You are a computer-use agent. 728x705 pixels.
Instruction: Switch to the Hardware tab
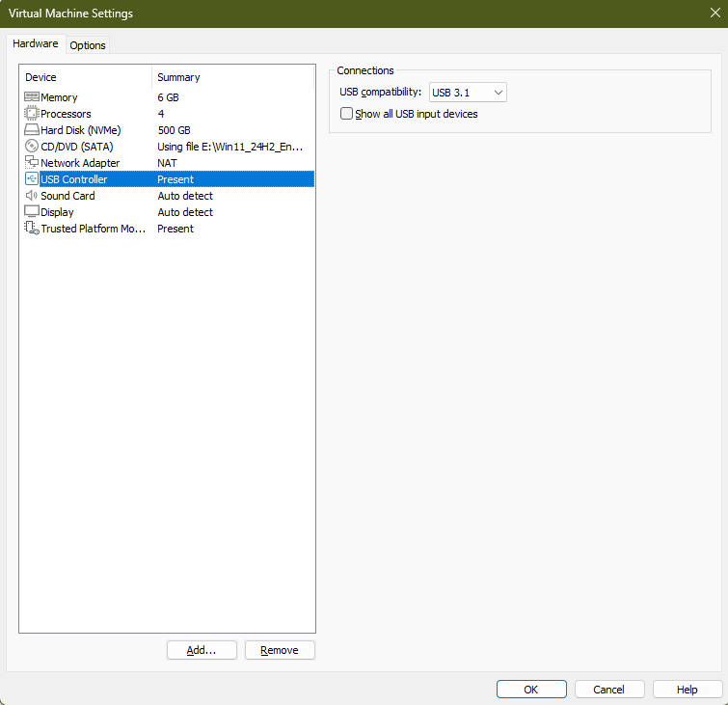click(x=36, y=43)
